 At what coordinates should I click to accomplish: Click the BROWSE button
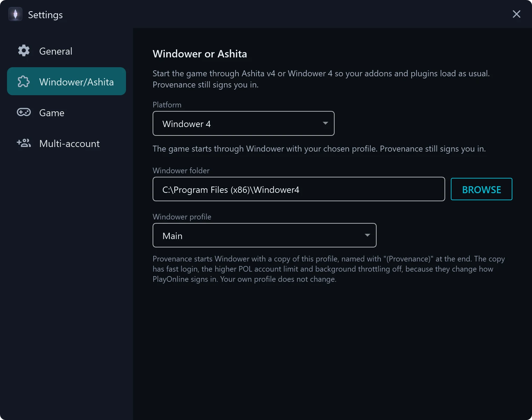482,189
